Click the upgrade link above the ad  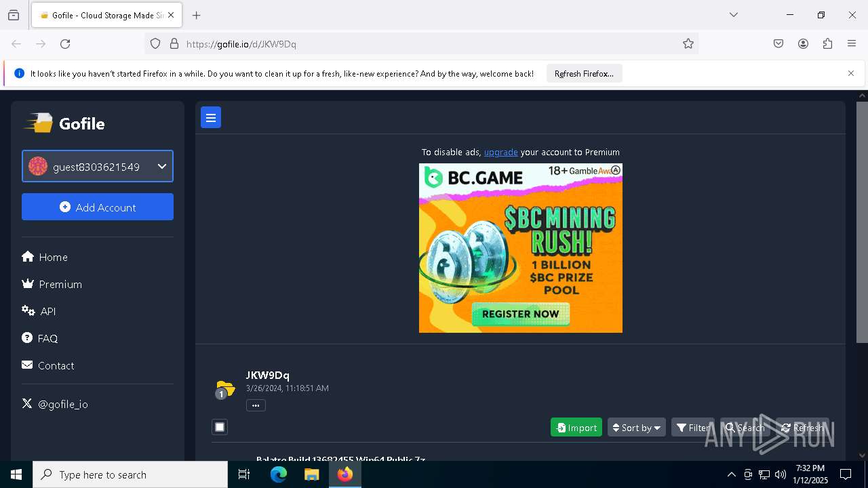click(500, 152)
